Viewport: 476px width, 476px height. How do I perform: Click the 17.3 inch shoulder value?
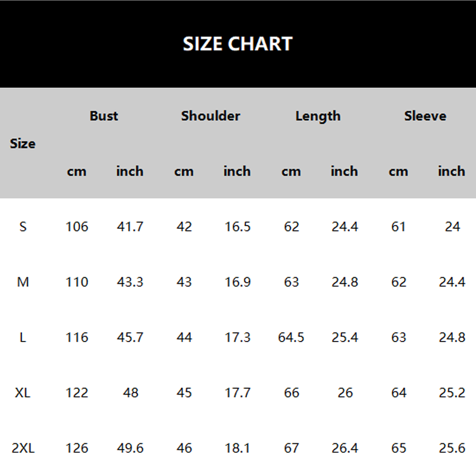pyautogui.click(x=237, y=337)
